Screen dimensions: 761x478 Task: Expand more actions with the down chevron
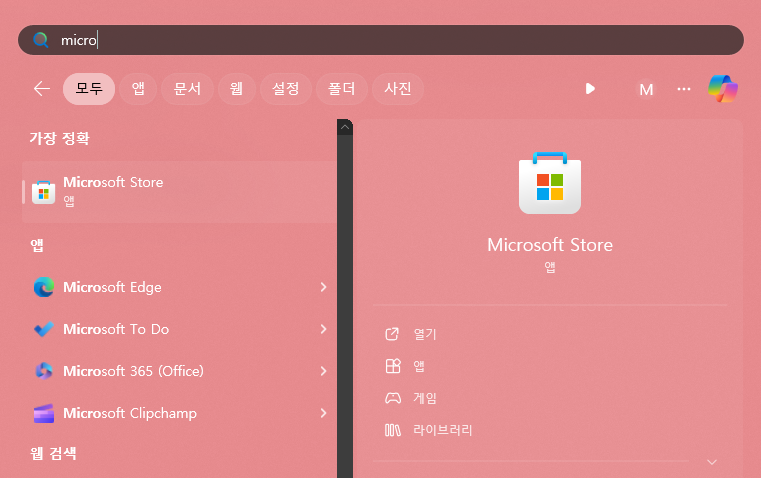coord(711,462)
